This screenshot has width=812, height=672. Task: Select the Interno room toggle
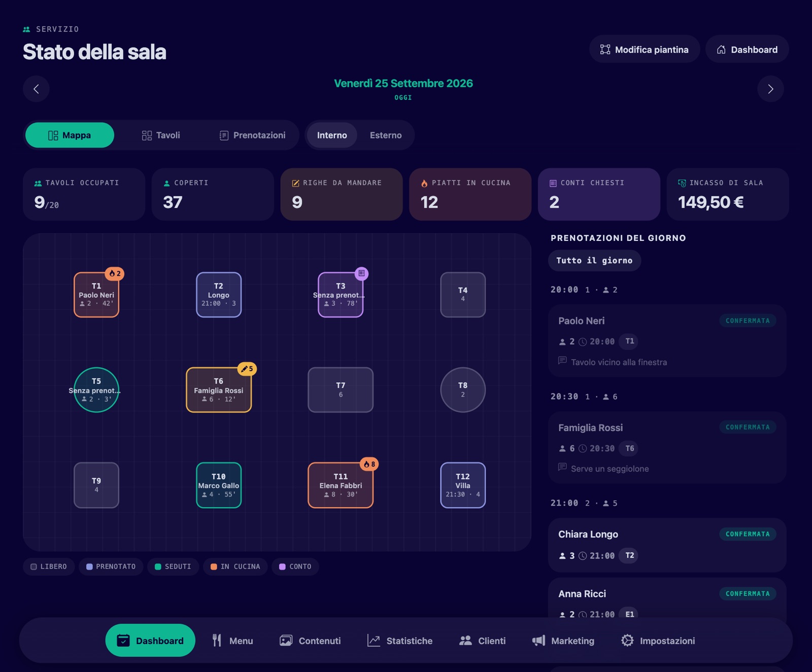coord(332,135)
